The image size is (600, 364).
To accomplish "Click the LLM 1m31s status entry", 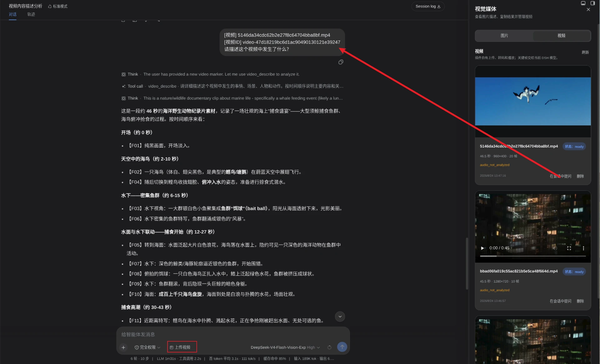I will [x=166, y=359].
